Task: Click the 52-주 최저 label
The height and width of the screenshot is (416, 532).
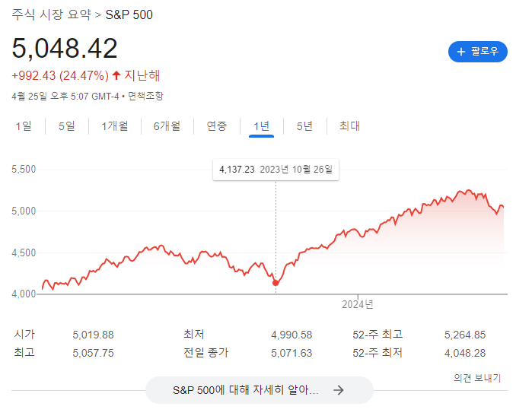Action: click(x=377, y=353)
